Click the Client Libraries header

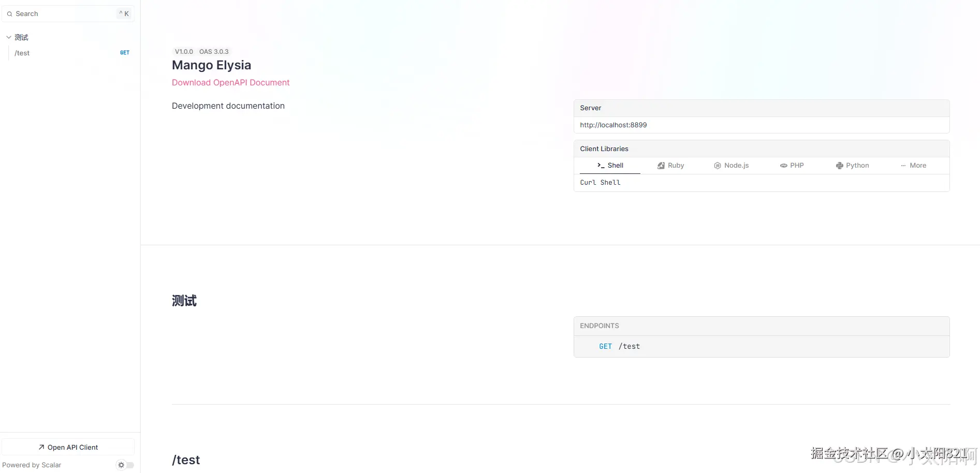tap(762, 149)
